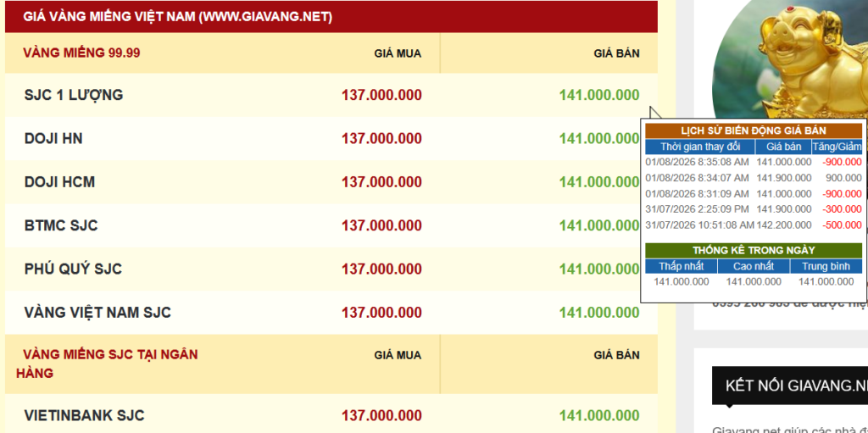
Task: Click the BTMC SJC sell price
Action: click(599, 226)
